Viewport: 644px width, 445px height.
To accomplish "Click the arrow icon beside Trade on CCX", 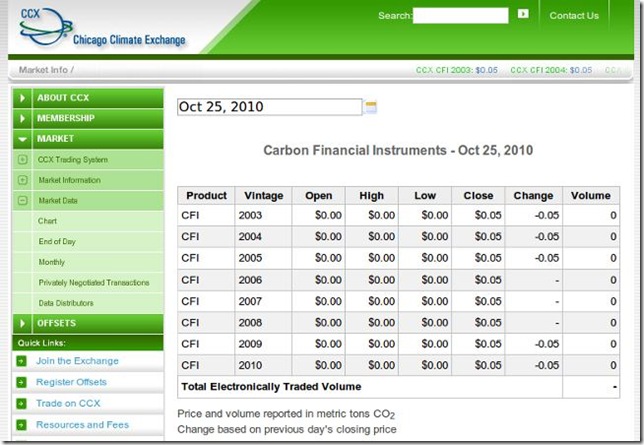I will pos(21,404).
